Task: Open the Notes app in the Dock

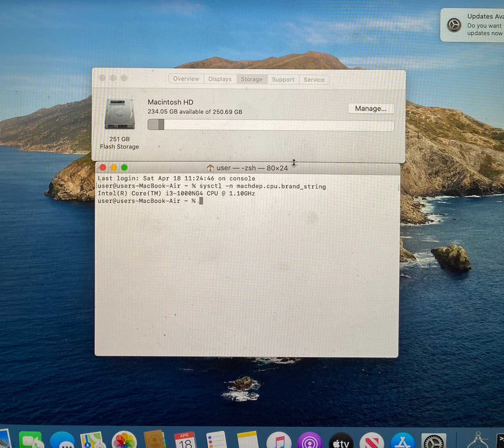Action: (x=248, y=440)
